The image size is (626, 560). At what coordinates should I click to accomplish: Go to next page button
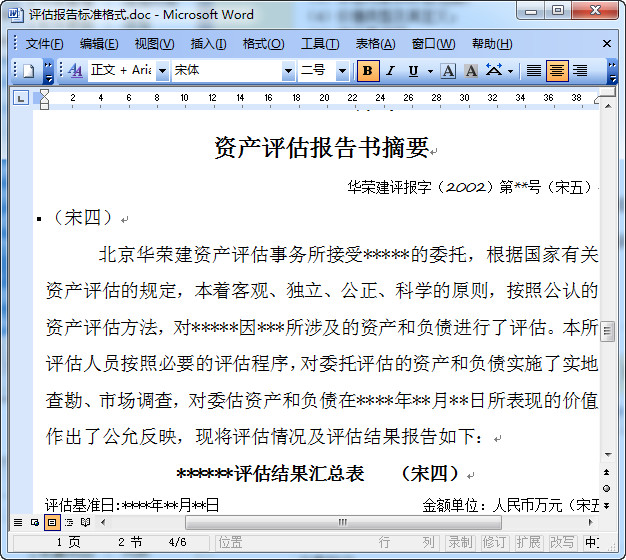(607, 505)
